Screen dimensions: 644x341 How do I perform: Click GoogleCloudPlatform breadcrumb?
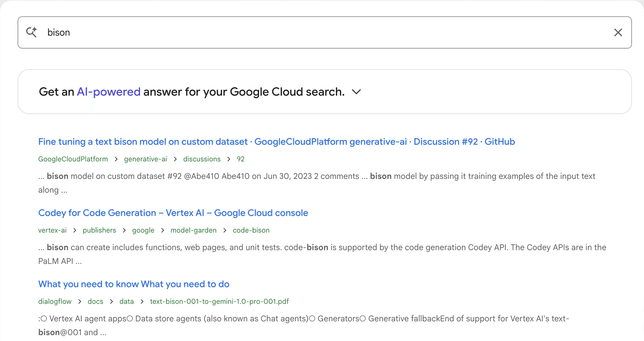[73, 159]
